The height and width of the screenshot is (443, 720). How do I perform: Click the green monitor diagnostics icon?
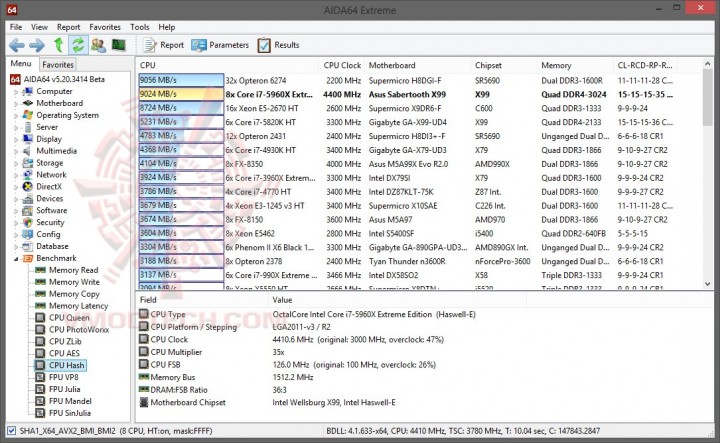pos(118,45)
